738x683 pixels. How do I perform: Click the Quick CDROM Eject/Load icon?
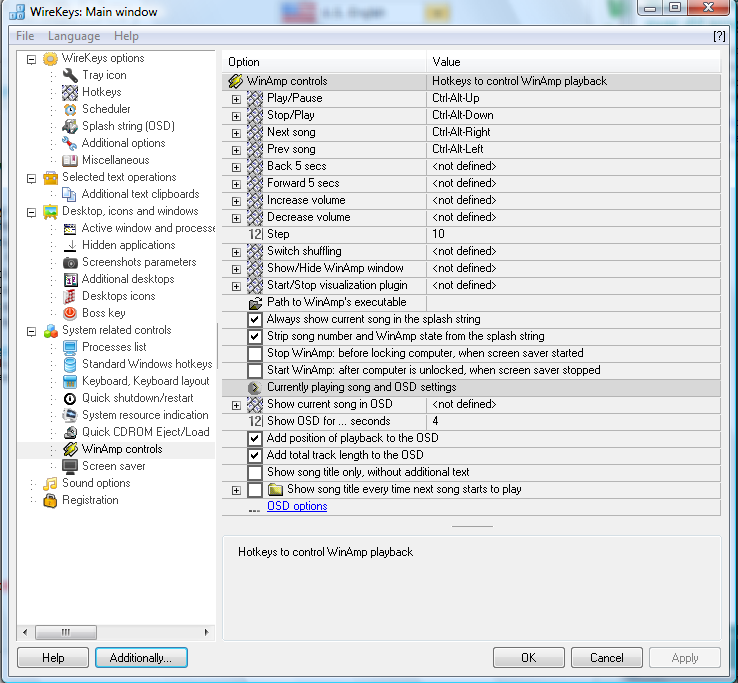(70, 432)
